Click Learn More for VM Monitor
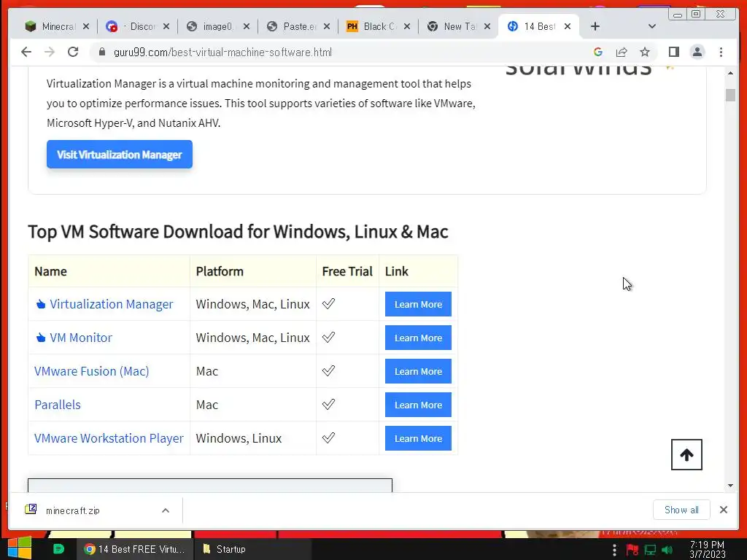 [418, 338]
